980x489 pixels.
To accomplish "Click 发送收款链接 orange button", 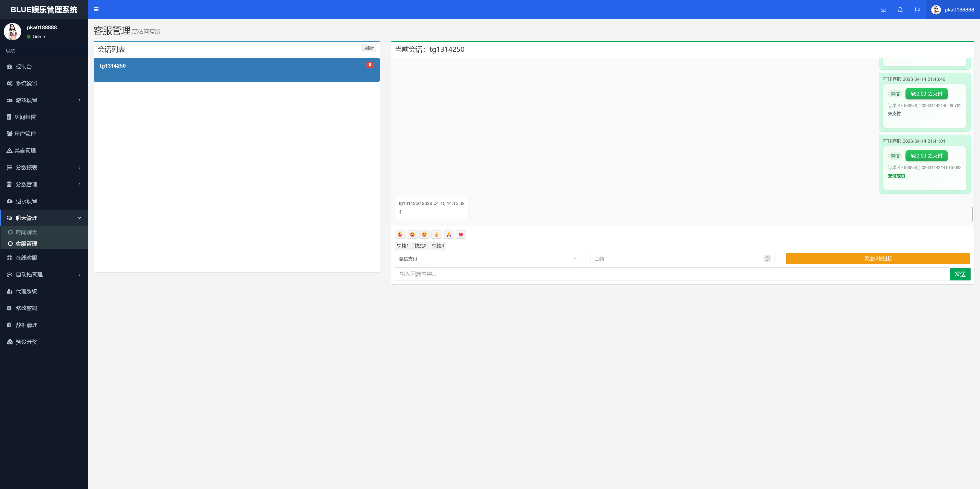I will [878, 258].
